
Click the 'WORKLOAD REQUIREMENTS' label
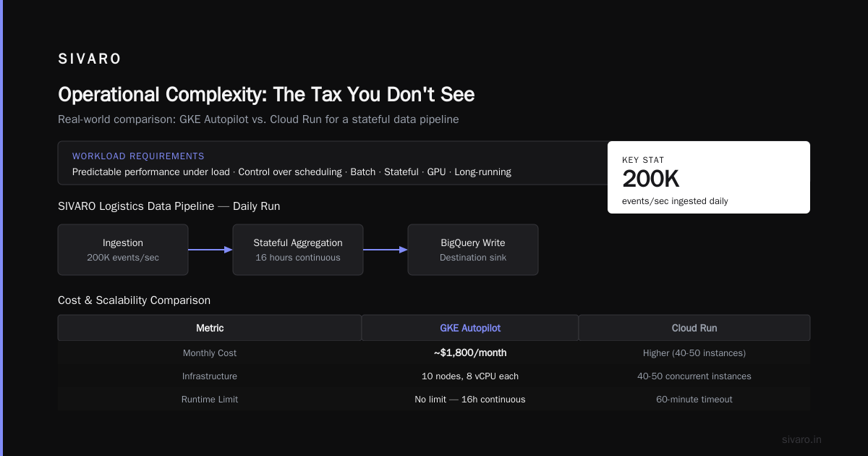pos(138,156)
